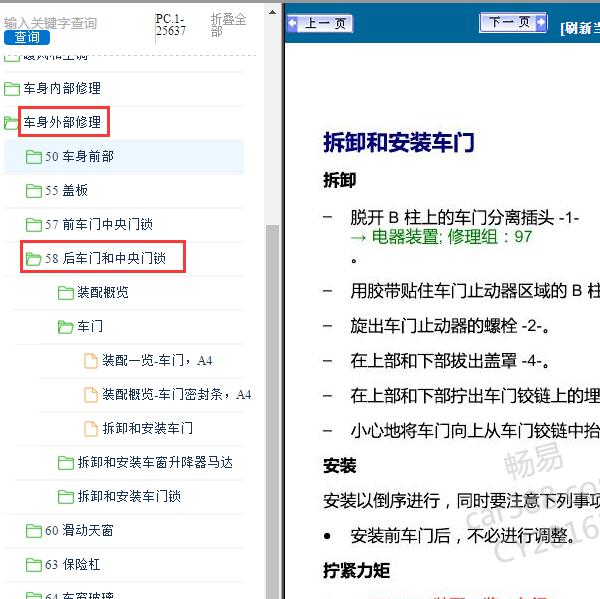This screenshot has height=599, width=600.
Task: Click folder icon of 拆卸和安装车门锁
Action: [65, 497]
